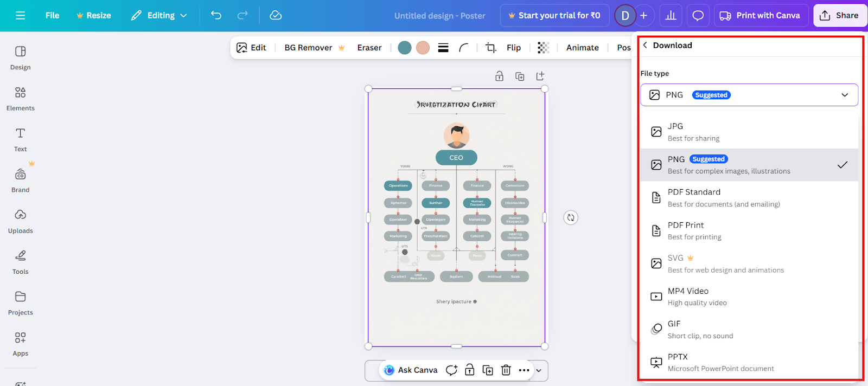Pick the peach color swatch
868x386 pixels.
tap(423, 48)
